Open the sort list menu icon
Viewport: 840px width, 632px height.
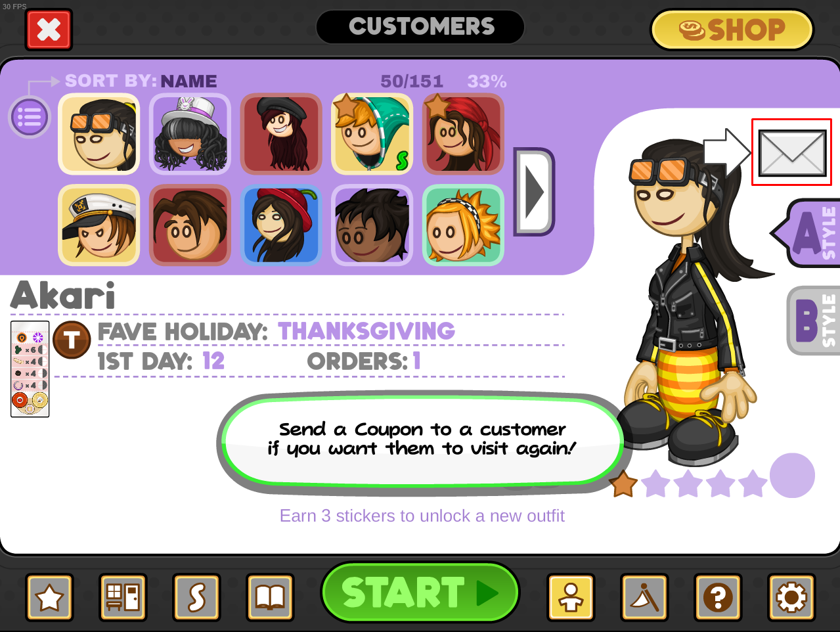30,118
